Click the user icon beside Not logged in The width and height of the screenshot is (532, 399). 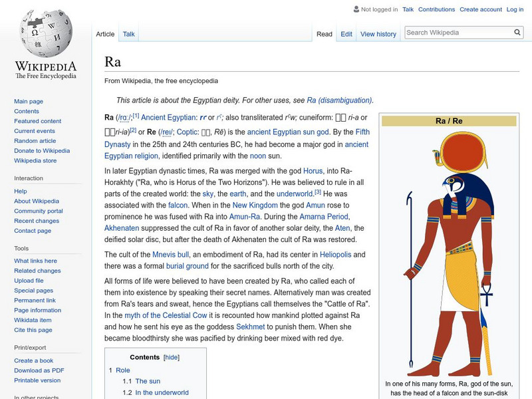[x=356, y=9]
